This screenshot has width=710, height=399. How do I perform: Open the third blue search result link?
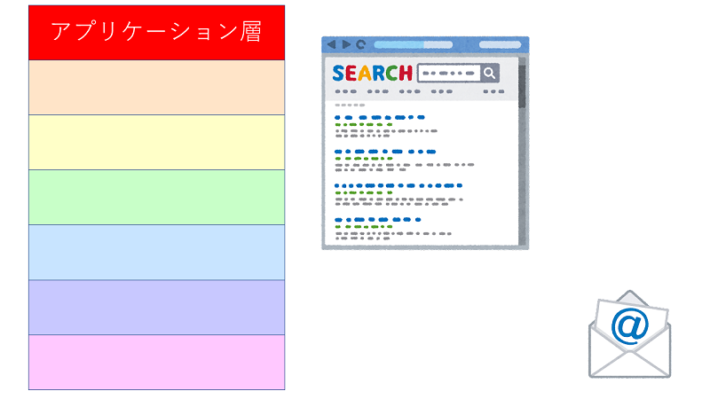point(398,186)
